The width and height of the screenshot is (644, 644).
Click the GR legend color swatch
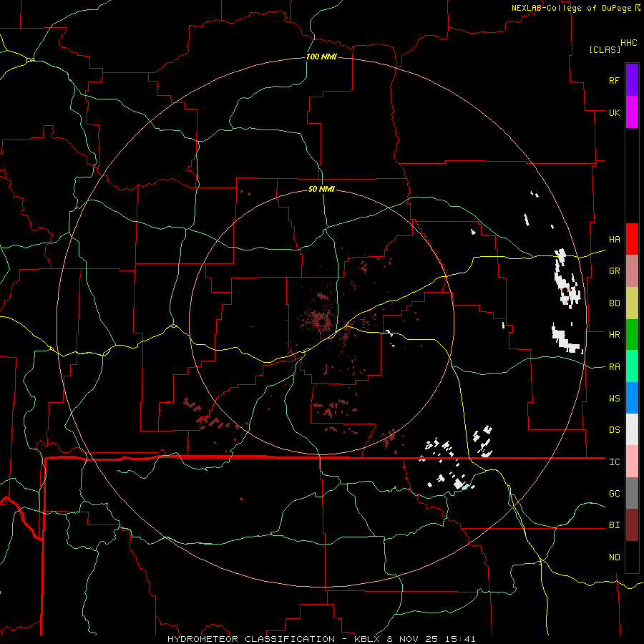pos(632,271)
